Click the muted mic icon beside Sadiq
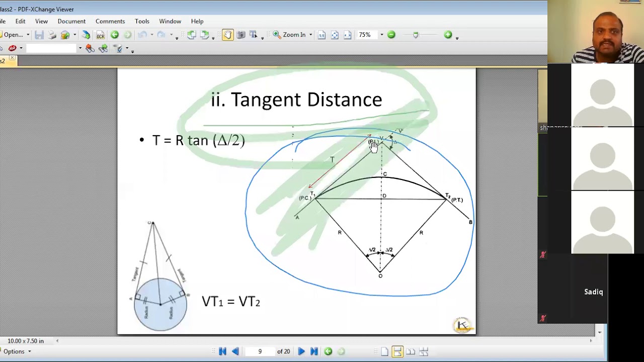The image size is (644, 362). click(x=542, y=318)
